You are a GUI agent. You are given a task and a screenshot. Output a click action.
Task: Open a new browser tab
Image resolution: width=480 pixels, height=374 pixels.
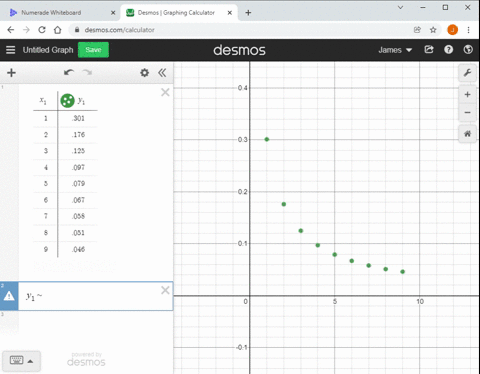point(248,13)
